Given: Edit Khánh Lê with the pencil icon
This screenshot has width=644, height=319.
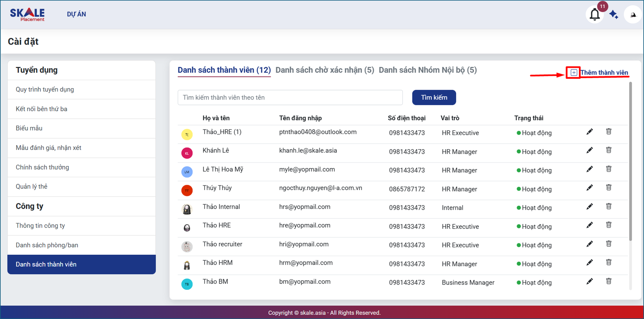Looking at the screenshot, I should (589, 150).
